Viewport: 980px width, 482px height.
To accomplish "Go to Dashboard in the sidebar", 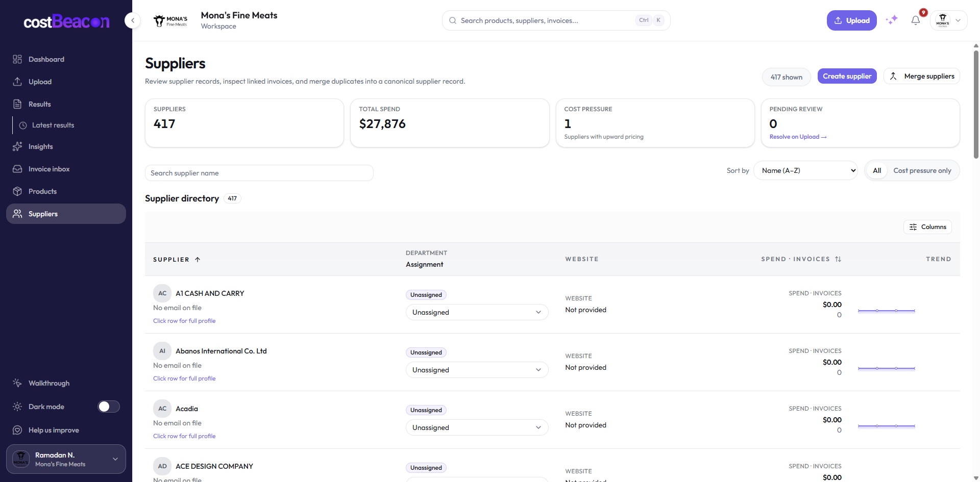I will 66,59.
